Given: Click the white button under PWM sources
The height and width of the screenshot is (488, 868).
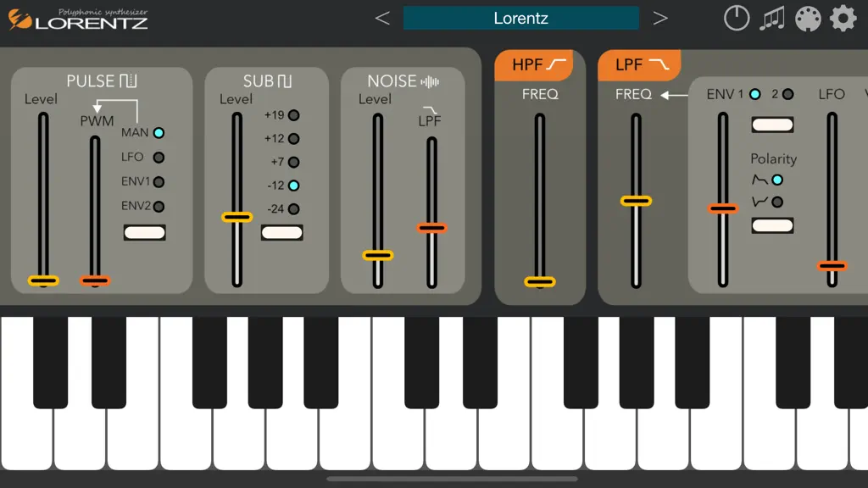Looking at the screenshot, I should [144, 232].
